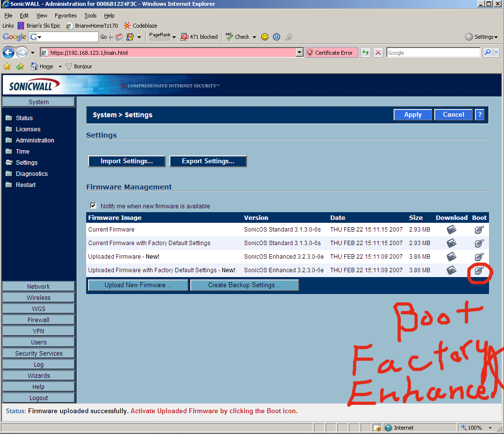
Task: Open the Google toolbar search box dropdown
Action: click(x=39, y=37)
